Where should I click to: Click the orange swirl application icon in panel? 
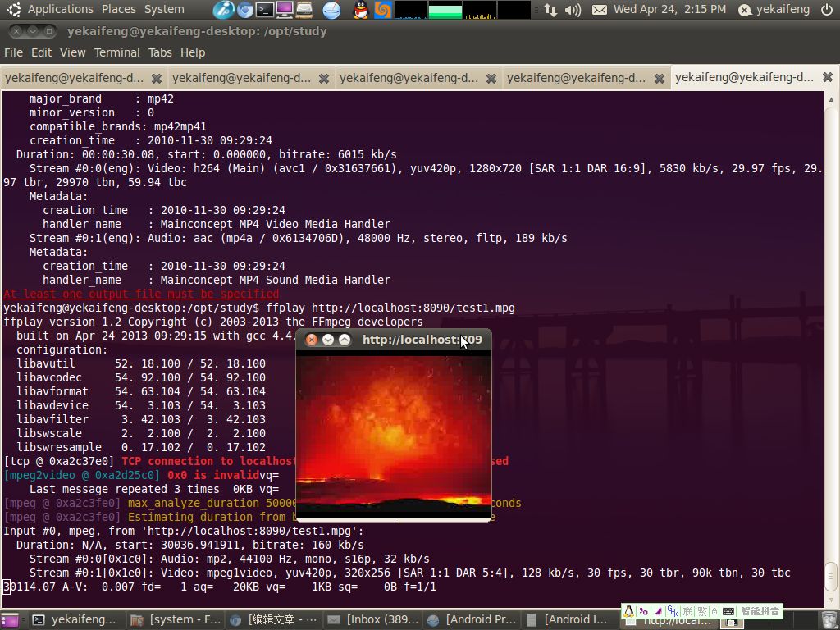click(383, 10)
